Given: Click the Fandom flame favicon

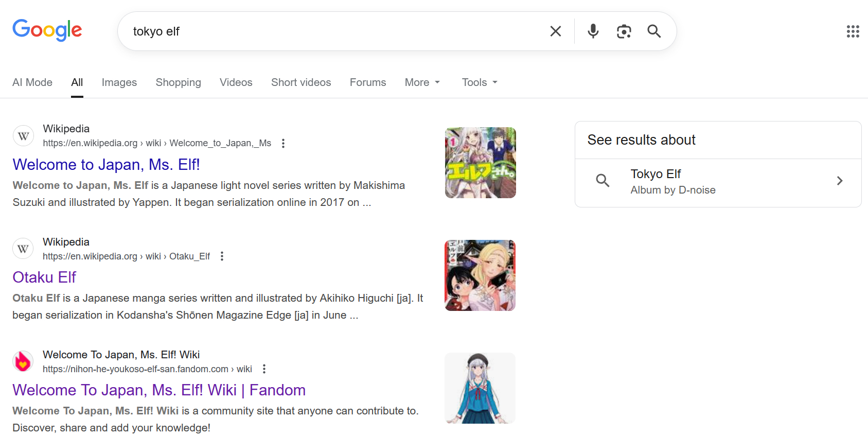Looking at the screenshot, I should (23, 361).
